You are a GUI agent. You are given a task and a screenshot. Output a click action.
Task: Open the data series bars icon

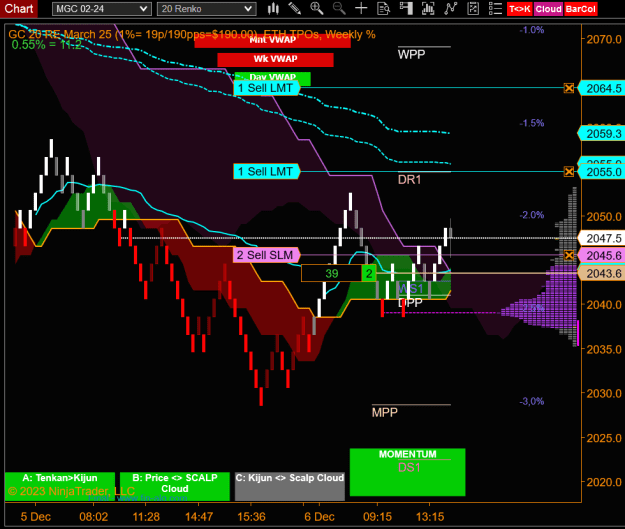pyautogui.click(x=428, y=8)
